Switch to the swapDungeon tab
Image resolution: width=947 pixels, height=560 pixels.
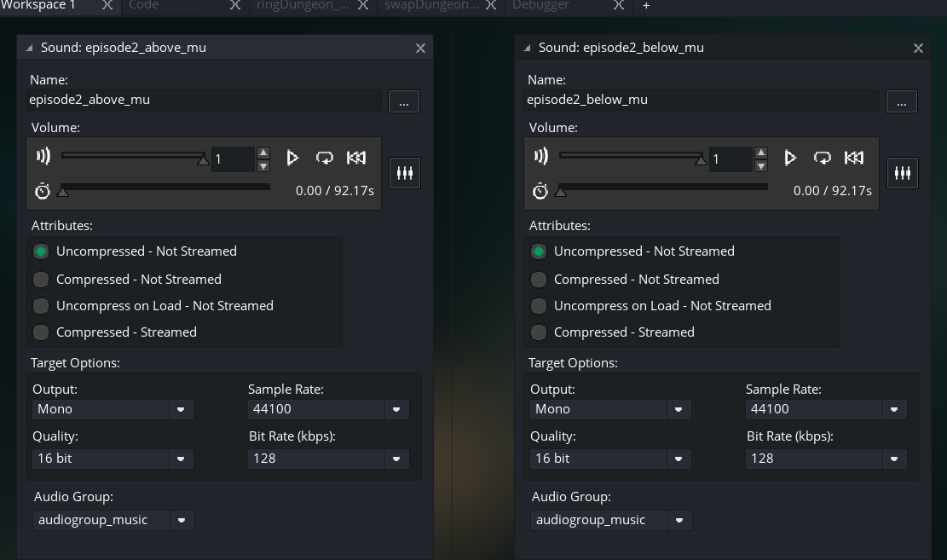(431, 5)
